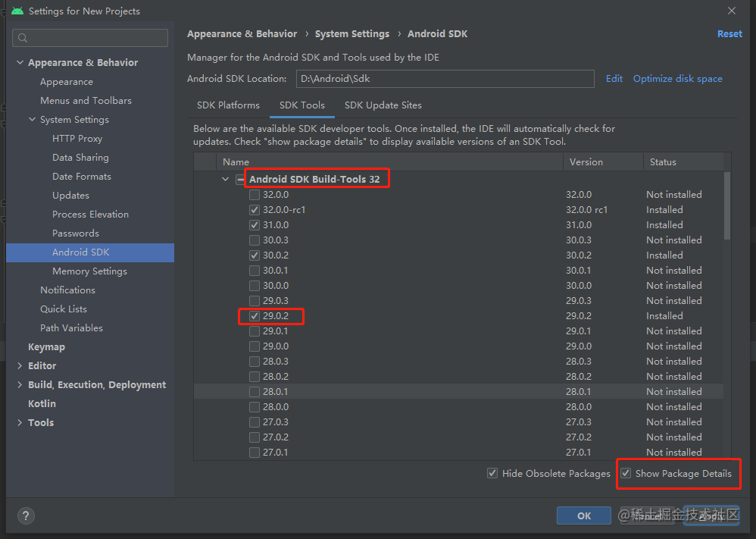Viewport: 756px width, 539px height.
Task: Collapse the Android SDK Build-Tools 32 group
Action: tap(225, 179)
